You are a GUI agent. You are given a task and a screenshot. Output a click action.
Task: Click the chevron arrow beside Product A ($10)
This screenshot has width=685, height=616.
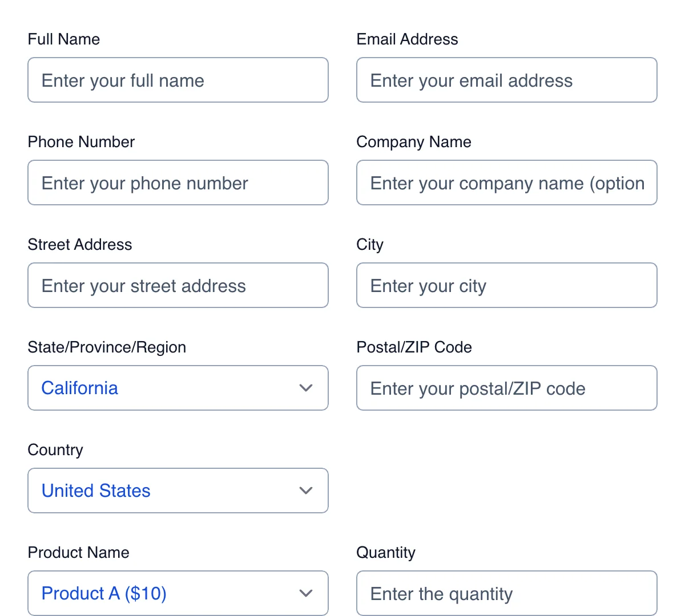306,593
